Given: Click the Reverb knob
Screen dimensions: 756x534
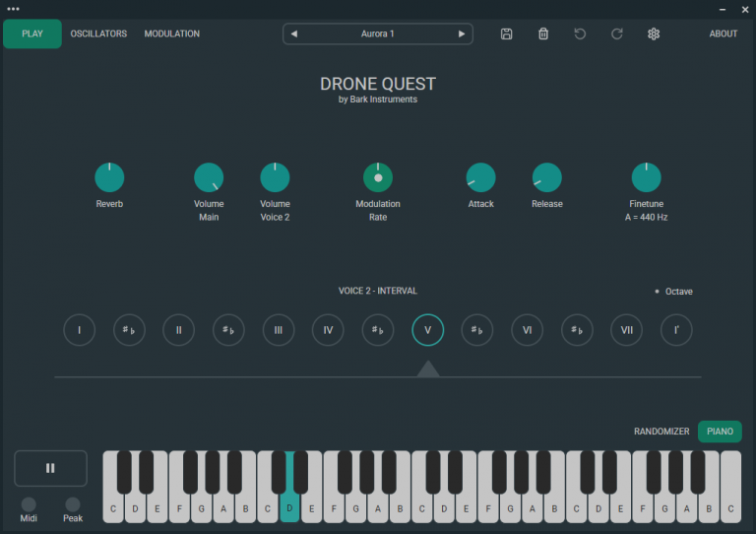Looking at the screenshot, I should 109,177.
